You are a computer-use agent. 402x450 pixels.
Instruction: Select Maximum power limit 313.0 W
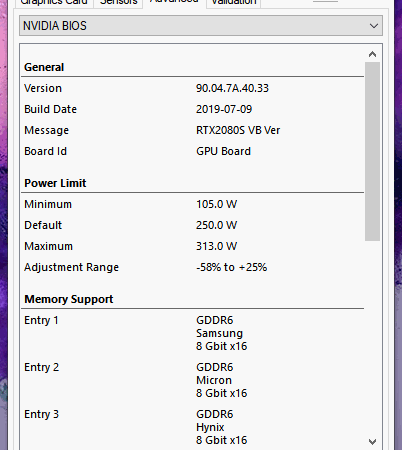pyautogui.click(x=217, y=246)
